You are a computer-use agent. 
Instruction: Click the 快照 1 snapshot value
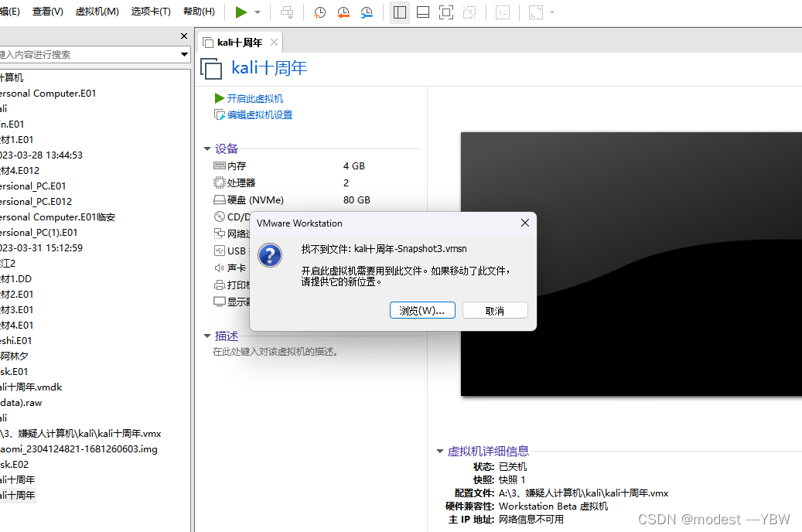pyautogui.click(x=512, y=480)
